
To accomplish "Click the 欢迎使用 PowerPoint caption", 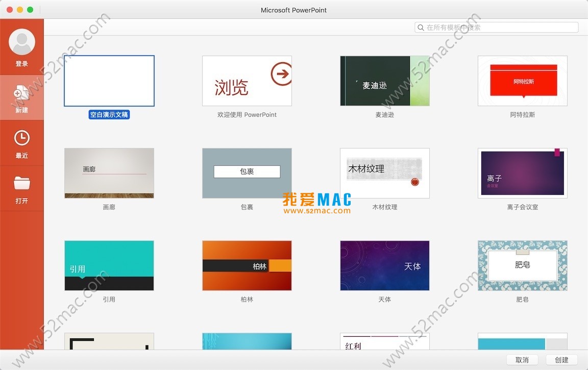I will click(x=247, y=115).
